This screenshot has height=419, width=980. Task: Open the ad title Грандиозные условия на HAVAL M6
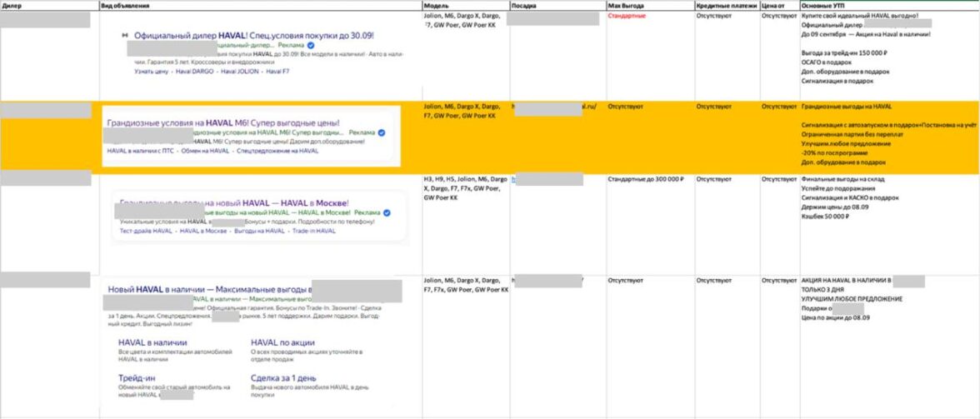point(223,123)
